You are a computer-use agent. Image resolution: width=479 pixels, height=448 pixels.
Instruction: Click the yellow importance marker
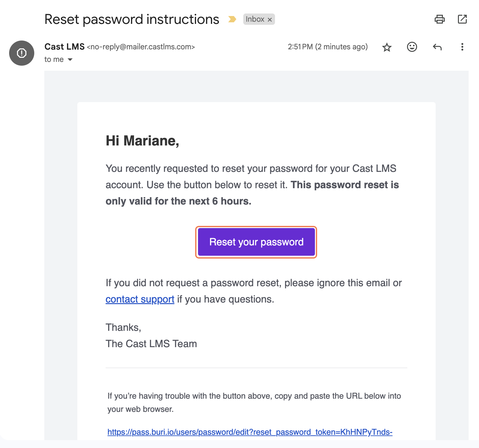coord(232,19)
